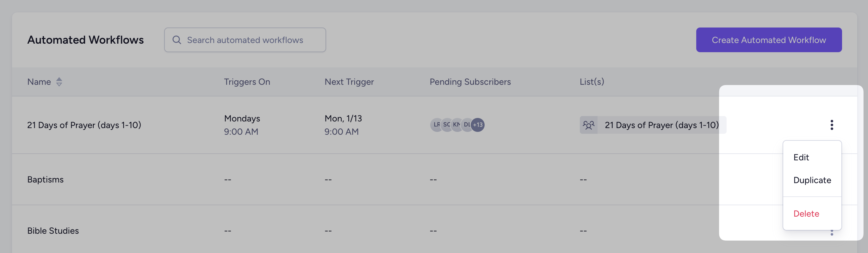The height and width of the screenshot is (253, 868).
Task: Choose Edit from the context menu
Action: (x=801, y=157)
